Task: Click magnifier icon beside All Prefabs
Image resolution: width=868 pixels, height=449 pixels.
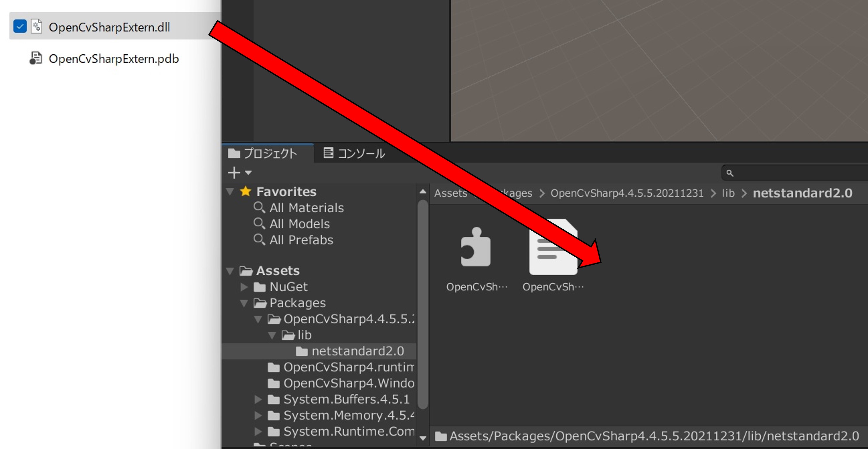Action: pyautogui.click(x=259, y=240)
